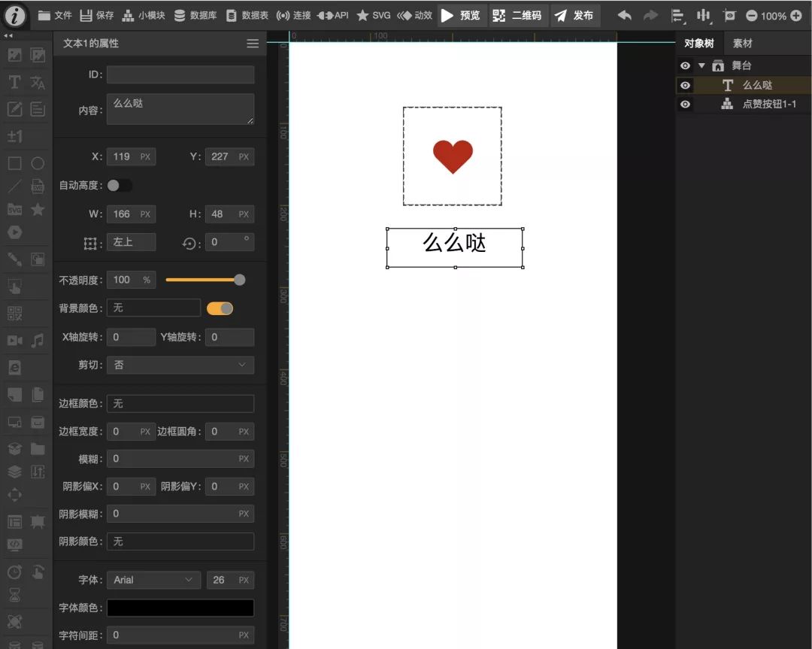Open the 文件 menu

[55, 15]
